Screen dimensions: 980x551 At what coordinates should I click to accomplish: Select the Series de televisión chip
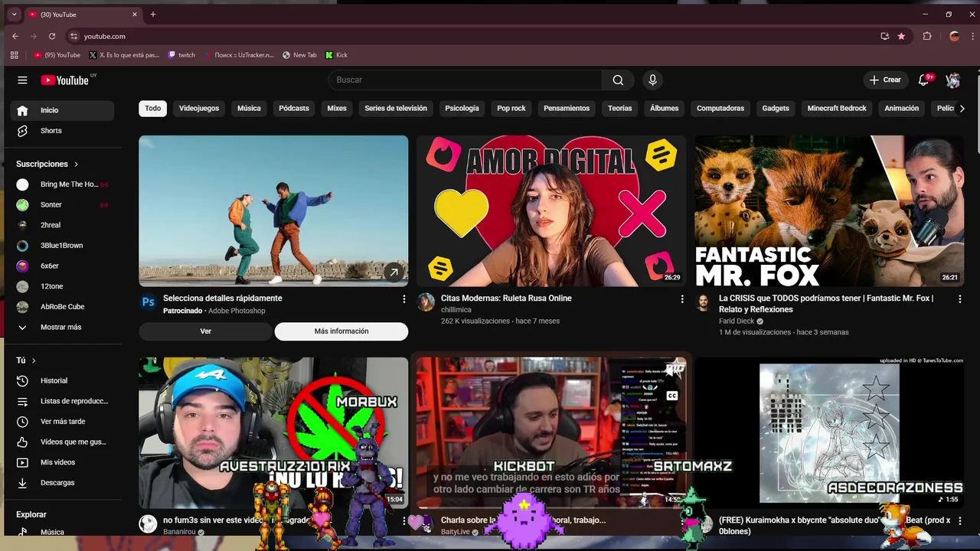tap(396, 109)
